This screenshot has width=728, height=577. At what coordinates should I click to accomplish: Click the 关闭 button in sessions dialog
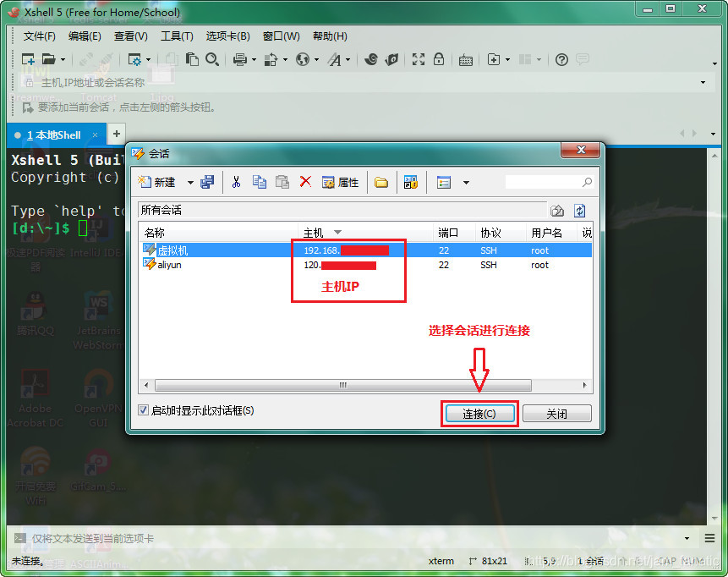point(556,414)
